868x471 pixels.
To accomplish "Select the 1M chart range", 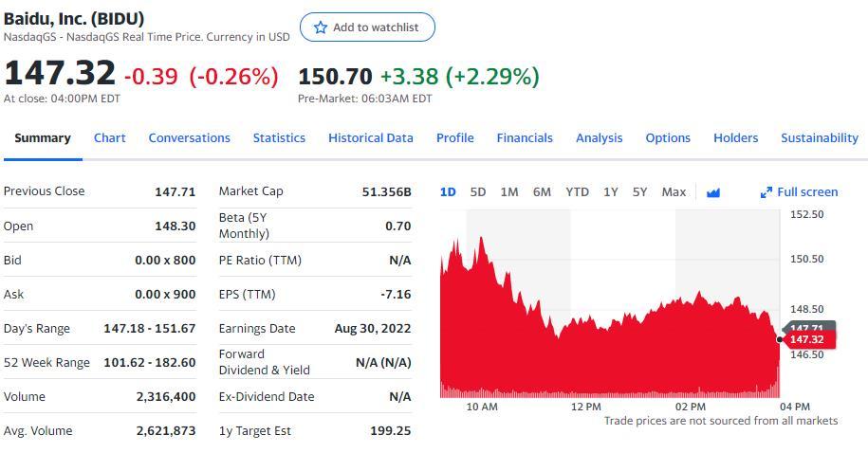I will click(509, 191).
